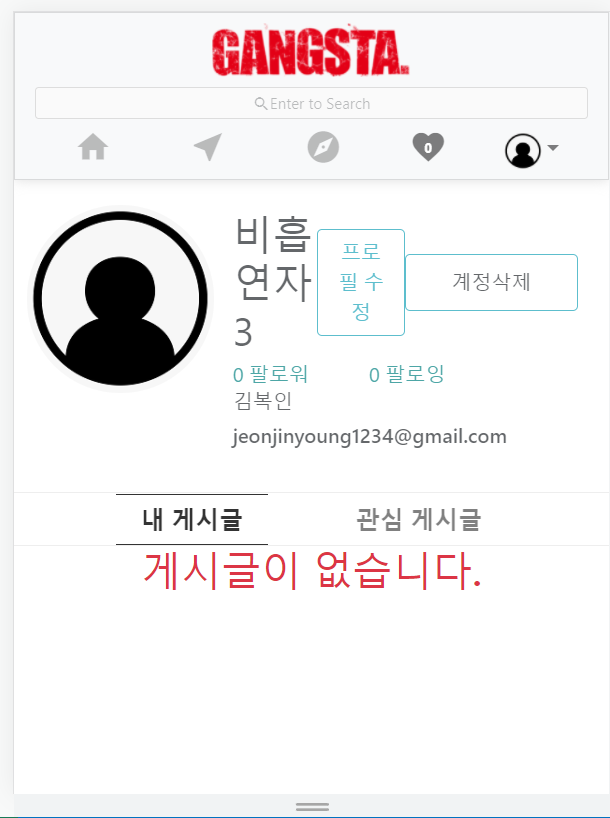
Task: Click the large profile picture
Action: [x=121, y=298]
